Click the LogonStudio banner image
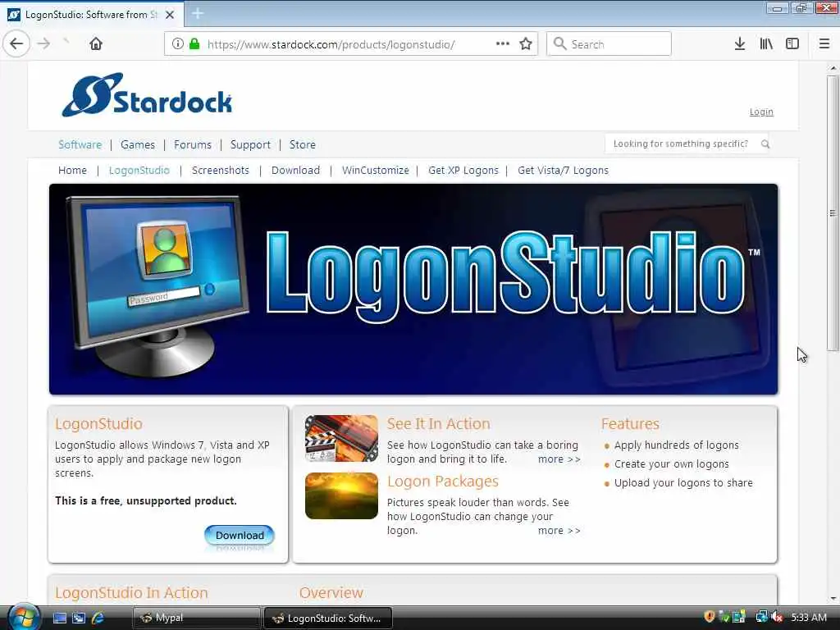The image size is (840, 630). (413, 290)
